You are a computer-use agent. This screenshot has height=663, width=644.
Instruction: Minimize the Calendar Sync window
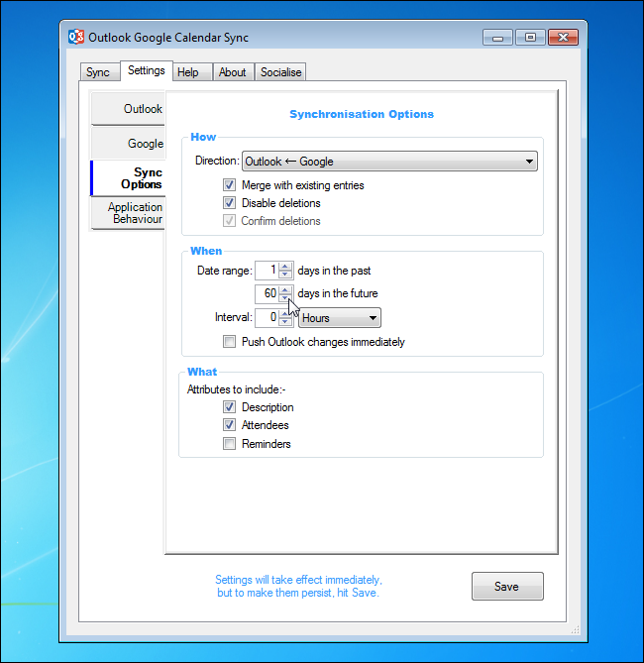point(497,38)
